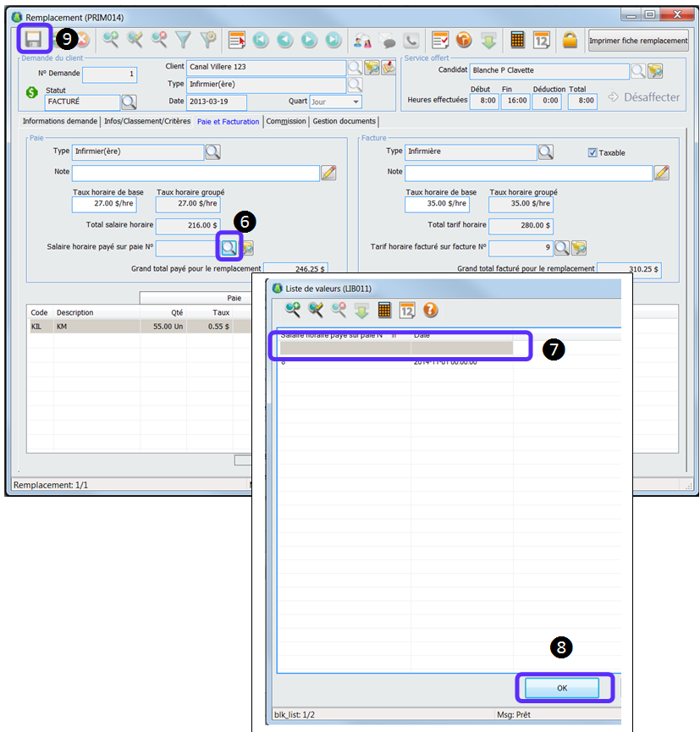The width and height of the screenshot is (700, 732).
Task: Click the Désaffecter button
Action: 644,97
